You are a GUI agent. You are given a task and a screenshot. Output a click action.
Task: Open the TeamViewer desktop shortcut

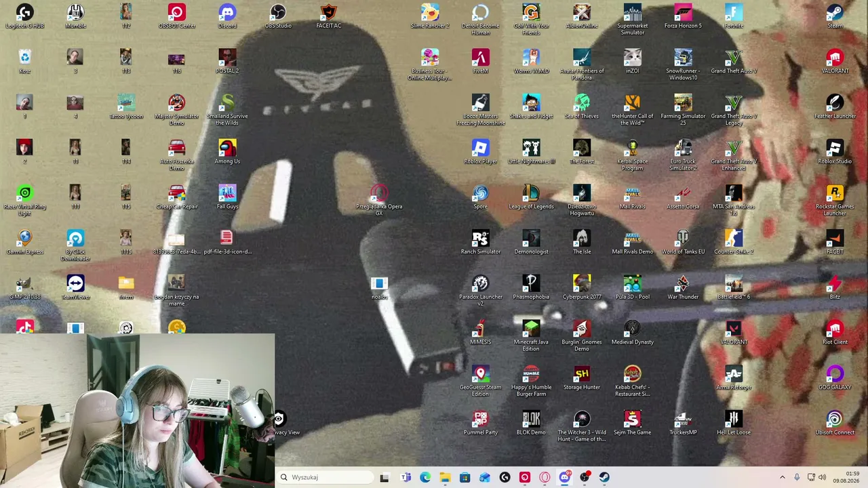75,288
